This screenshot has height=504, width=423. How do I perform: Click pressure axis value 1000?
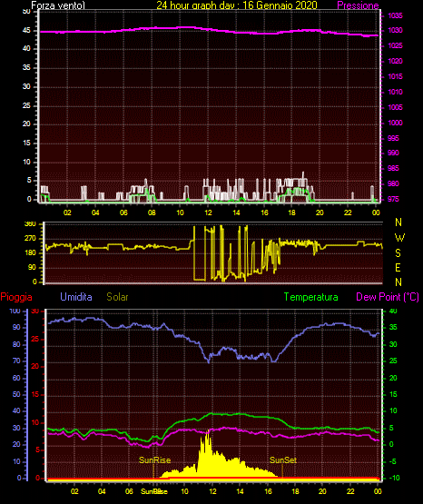395,123
